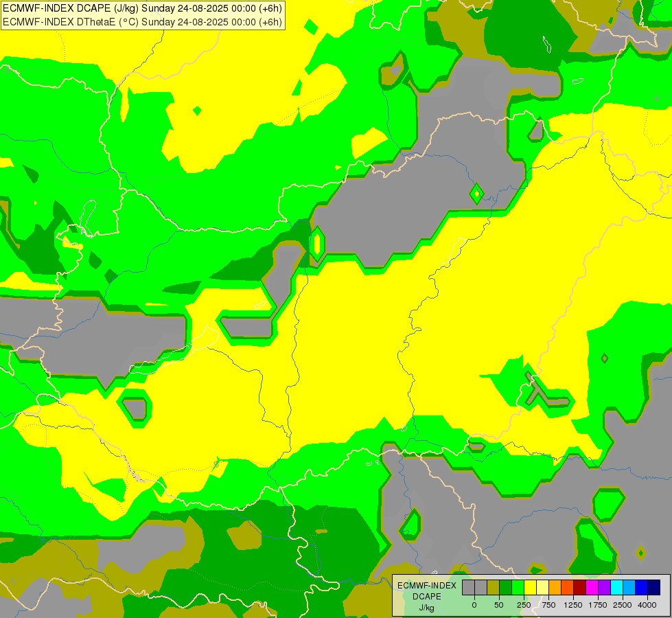The width and height of the screenshot is (672, 618).
Task: Click the legend value 2500
Action: pyautogui.click(x=623, y=605)
